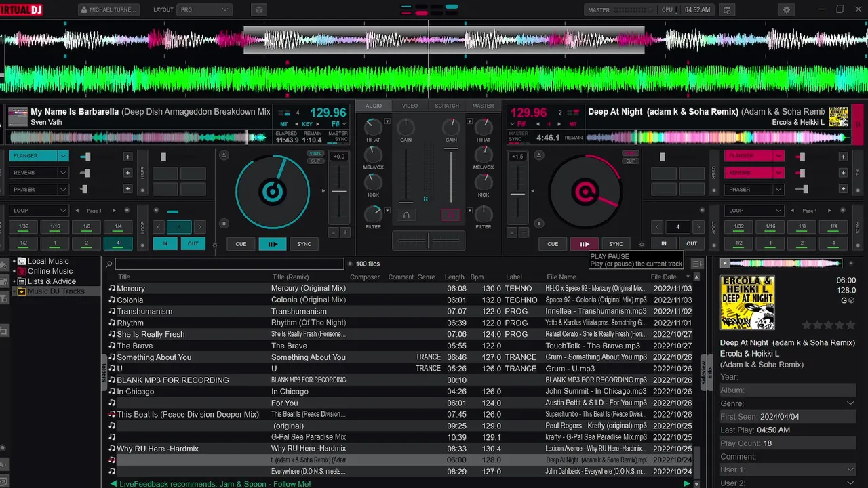Toggle master tempo MT on the right deck
Image resolution: width=868 pixels, height=488 pixels.
pos(573,124)
